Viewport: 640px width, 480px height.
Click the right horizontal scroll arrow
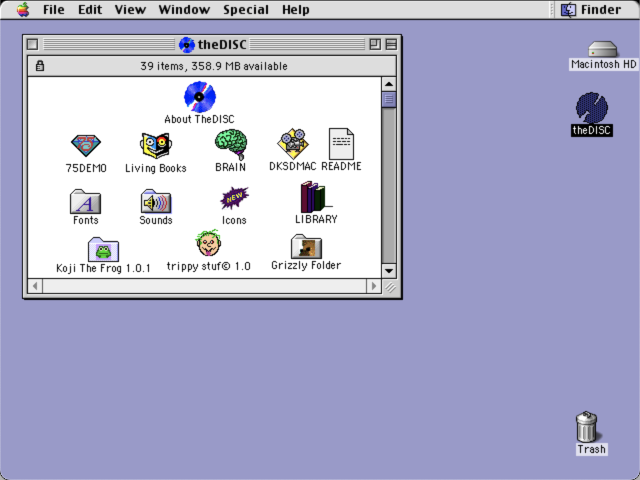click(x=374, y=286)
